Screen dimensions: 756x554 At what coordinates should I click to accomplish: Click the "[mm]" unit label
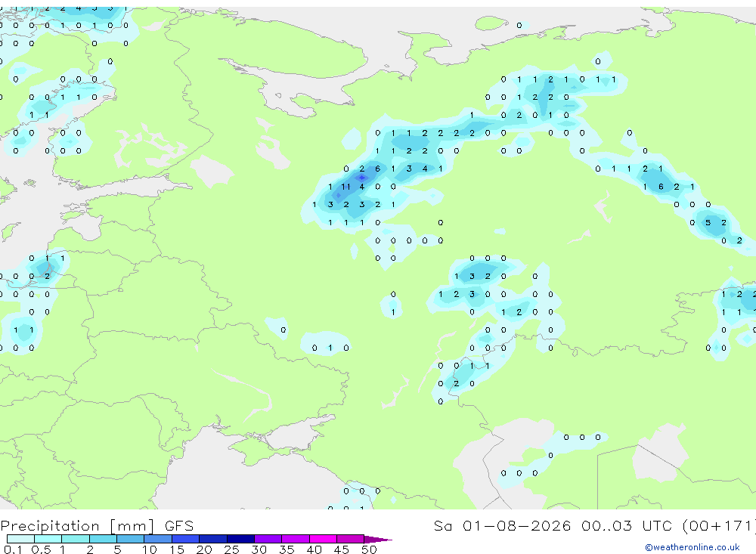[x=132, y=526]
